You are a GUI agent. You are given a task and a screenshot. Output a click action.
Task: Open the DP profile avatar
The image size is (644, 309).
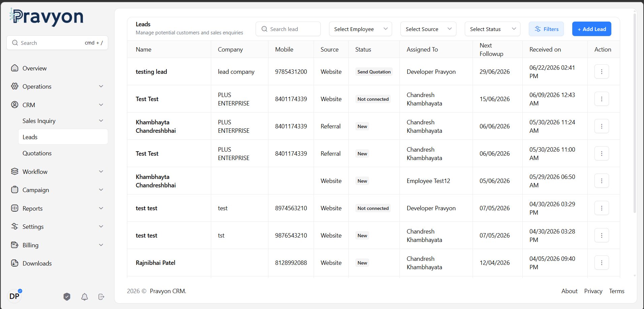pyautogui.click(x=14, y=296)
